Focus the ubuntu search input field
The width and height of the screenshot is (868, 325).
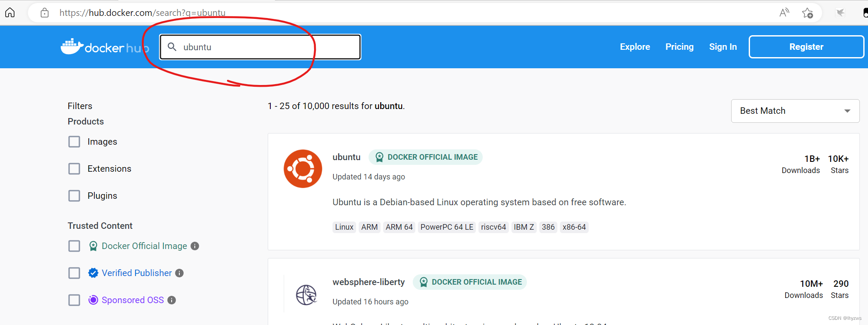(x=260, y=47)
